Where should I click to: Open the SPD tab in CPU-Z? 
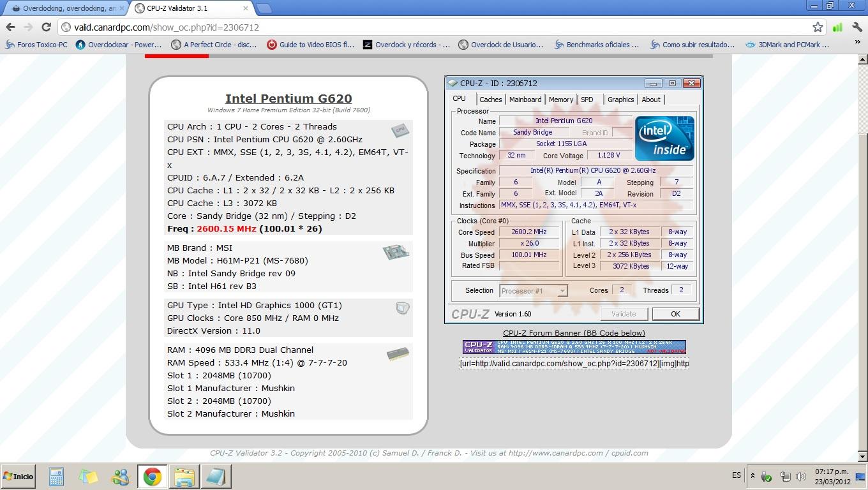point(587,100)
